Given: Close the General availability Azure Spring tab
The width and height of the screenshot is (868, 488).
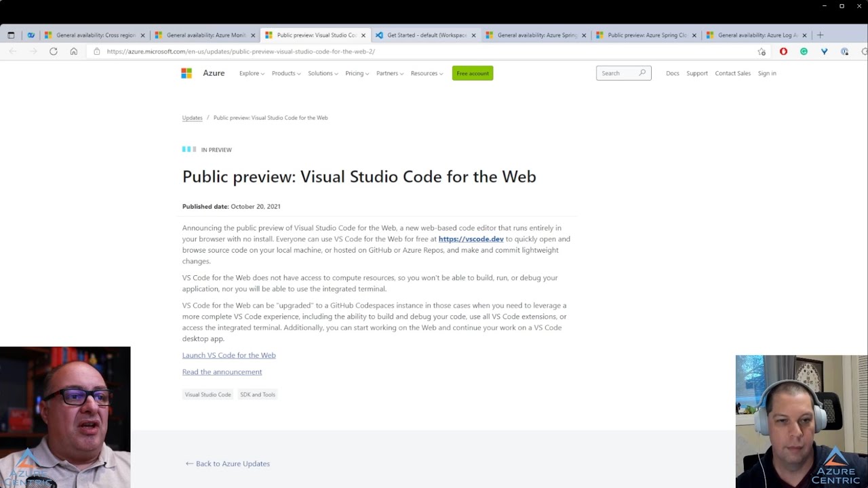Looking at the screenshot, I should (584, 35).
